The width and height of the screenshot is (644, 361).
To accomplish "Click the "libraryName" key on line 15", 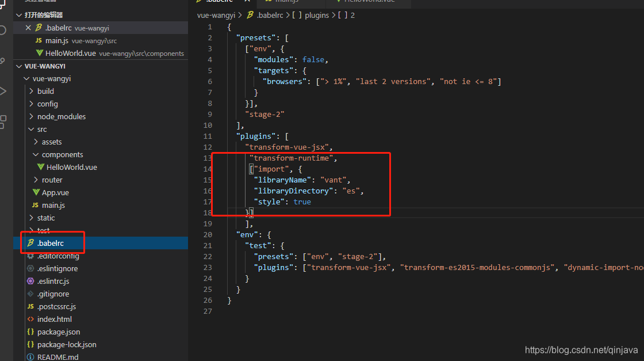I will pyautogui.click(x=282, y=180).
